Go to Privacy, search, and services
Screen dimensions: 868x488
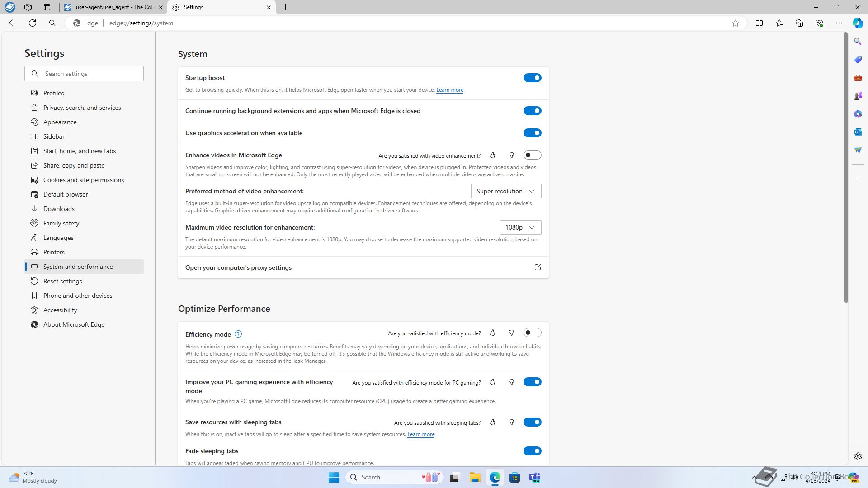point(84,108)
